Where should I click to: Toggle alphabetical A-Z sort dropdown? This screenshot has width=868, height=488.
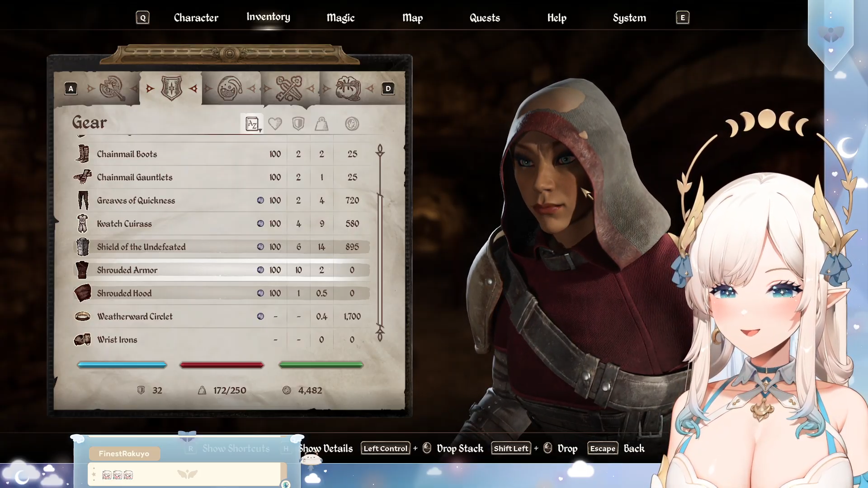pos(252,123)
